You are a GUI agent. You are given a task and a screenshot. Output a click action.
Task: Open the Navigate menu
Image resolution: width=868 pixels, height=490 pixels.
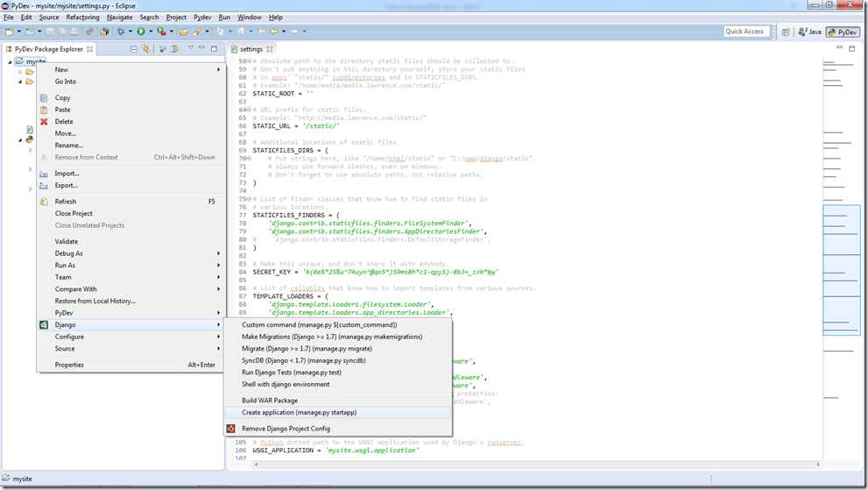[x=120, y=18]
